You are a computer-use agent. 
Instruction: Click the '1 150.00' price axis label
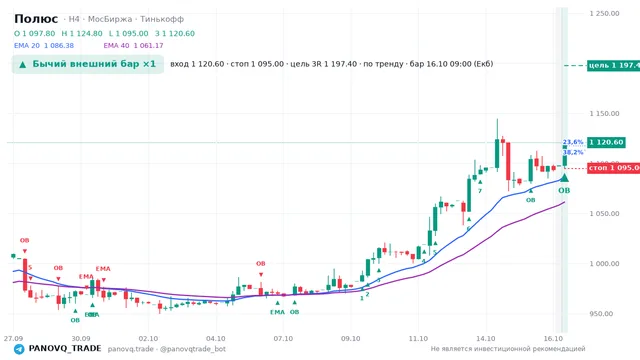tap(604, 113)
